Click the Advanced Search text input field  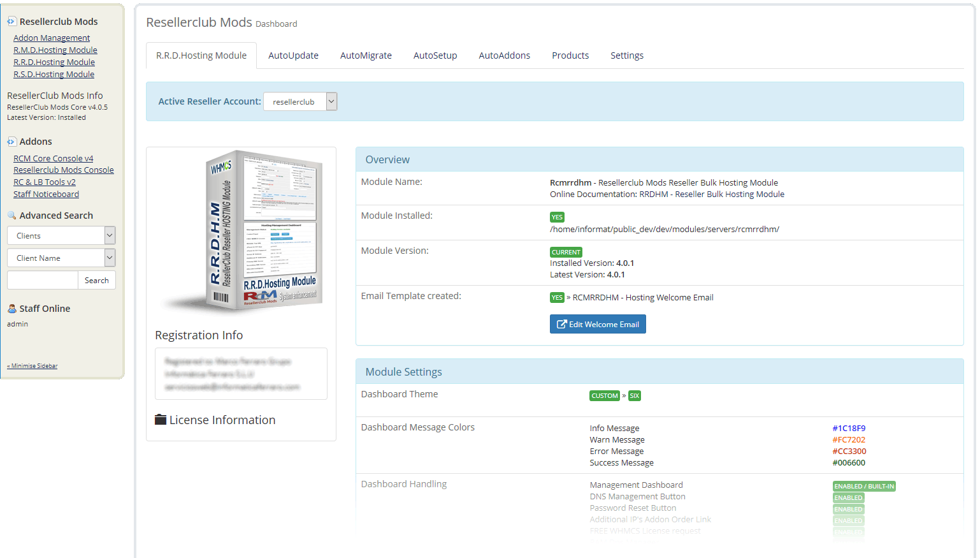click(42, 280)
